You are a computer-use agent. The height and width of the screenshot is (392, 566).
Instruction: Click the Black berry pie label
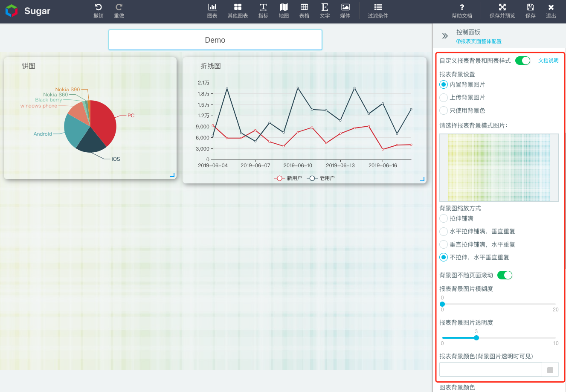pos(49,100)
